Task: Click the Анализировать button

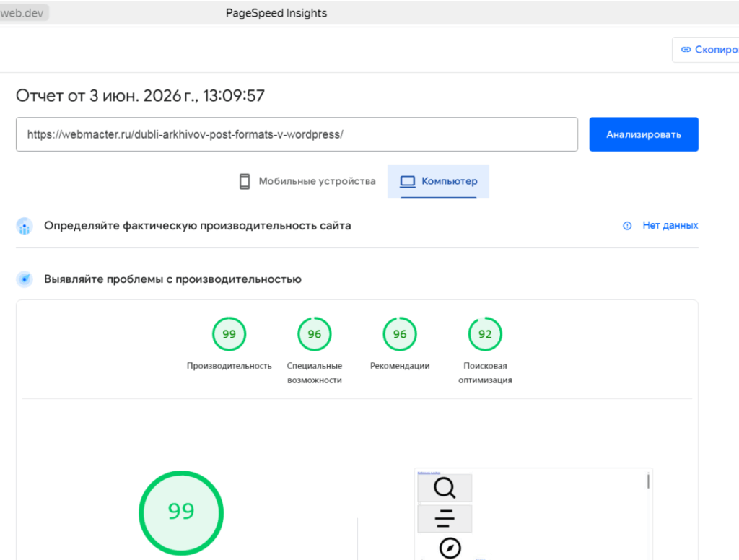Action: point(643,134)
